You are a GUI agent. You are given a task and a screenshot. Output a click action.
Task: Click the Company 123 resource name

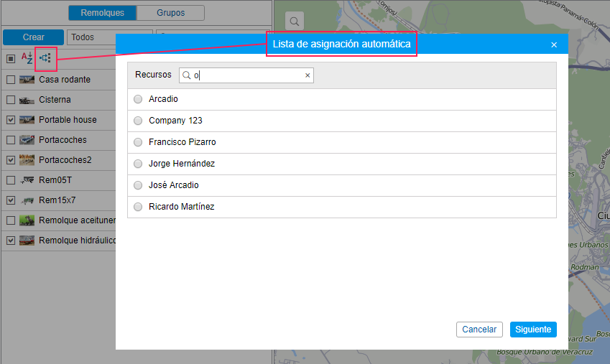[175, 121]
